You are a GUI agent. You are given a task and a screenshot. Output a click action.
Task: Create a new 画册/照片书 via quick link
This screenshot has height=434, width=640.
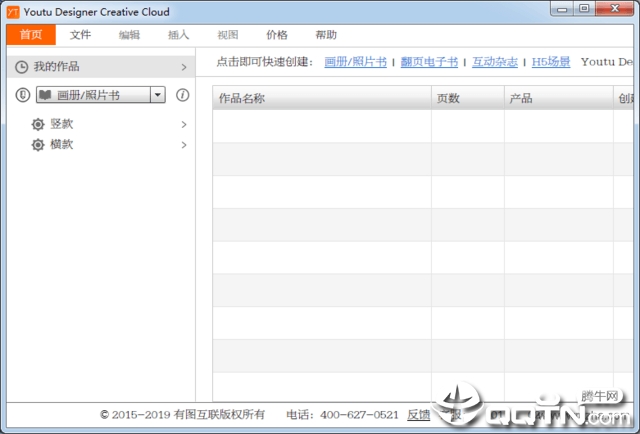pos(356,62)
